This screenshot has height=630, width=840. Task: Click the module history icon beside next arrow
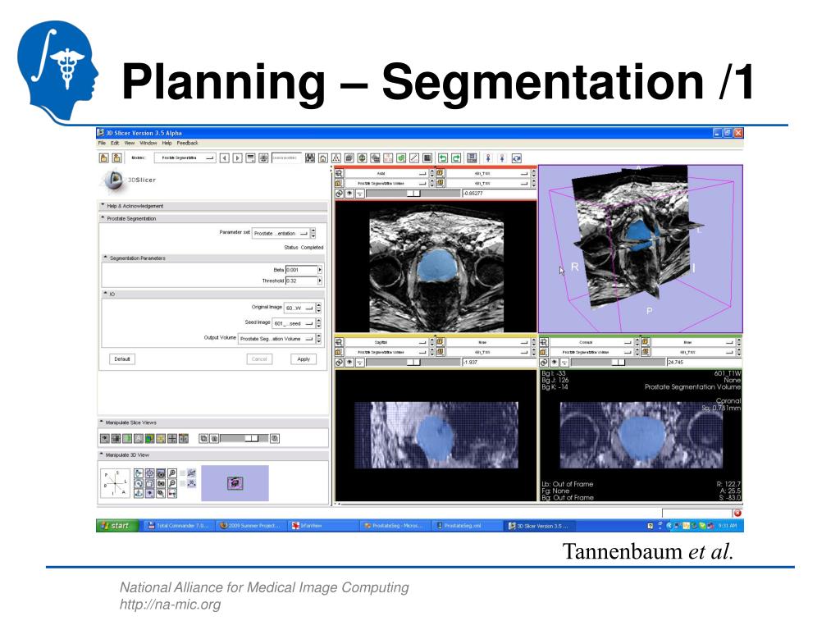click(x=250, y=158)
